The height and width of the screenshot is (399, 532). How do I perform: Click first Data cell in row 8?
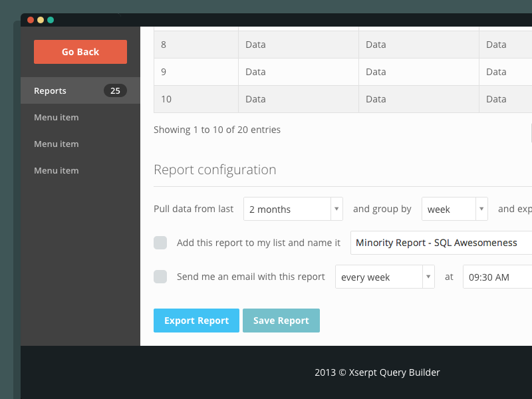pyautogui.click(x=299, y=45)
